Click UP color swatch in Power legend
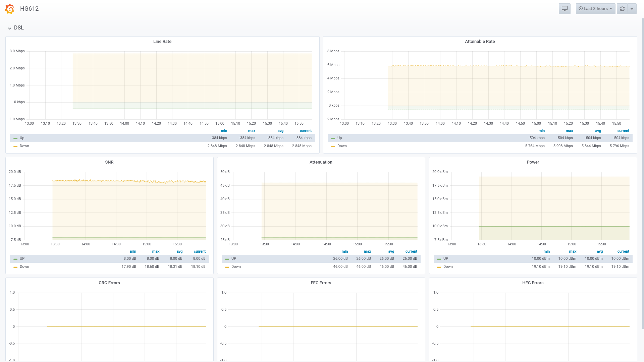 439,259
